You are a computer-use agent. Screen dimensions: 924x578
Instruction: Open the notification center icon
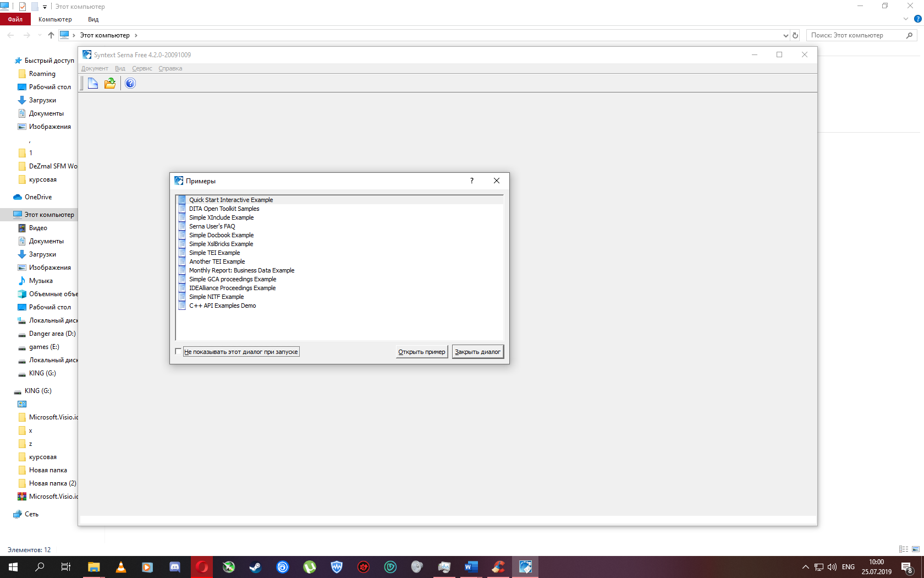(907, 567)
